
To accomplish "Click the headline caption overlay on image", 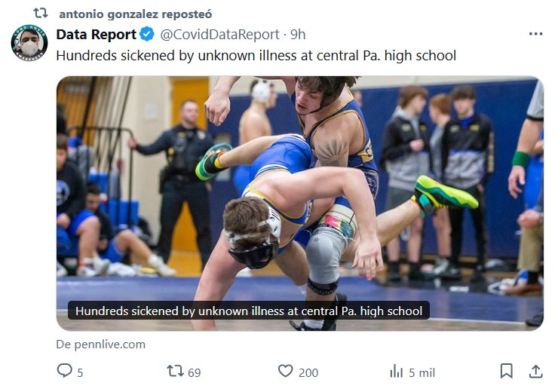I will pos(249,311).
